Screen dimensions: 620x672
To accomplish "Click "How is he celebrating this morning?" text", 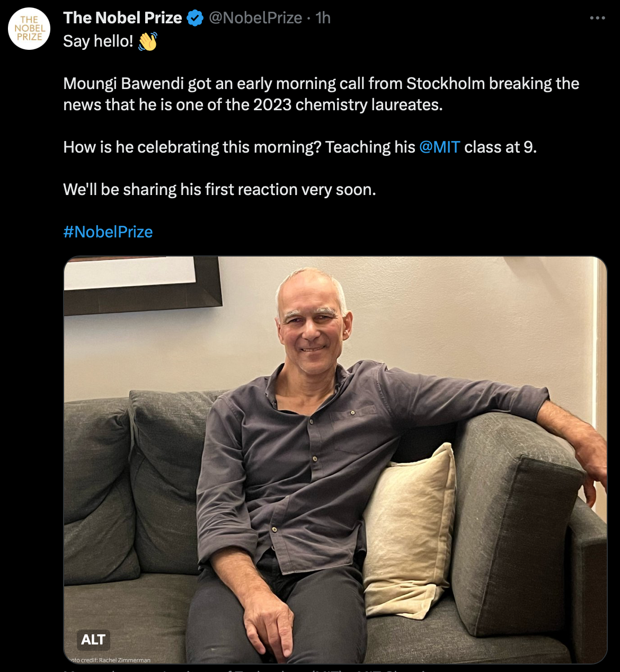I will coord(192,147).
